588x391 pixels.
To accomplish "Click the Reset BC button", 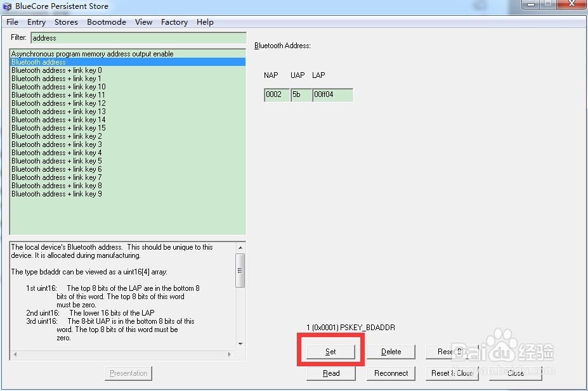I will tap(452, 352).
